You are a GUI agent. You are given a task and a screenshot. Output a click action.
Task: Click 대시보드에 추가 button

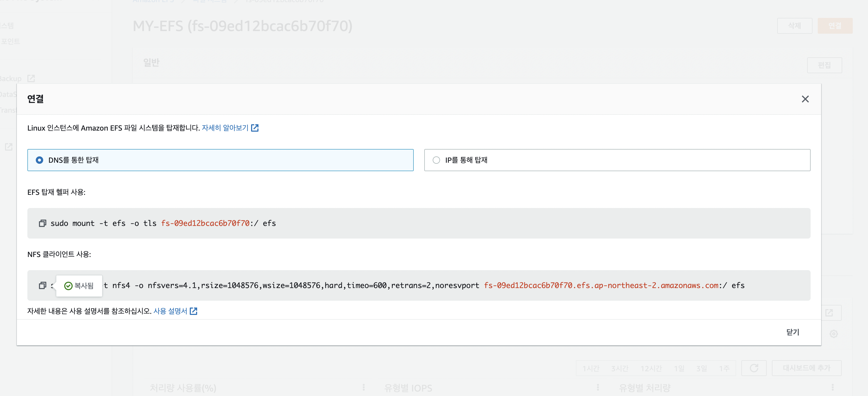[x=806, y=368]
